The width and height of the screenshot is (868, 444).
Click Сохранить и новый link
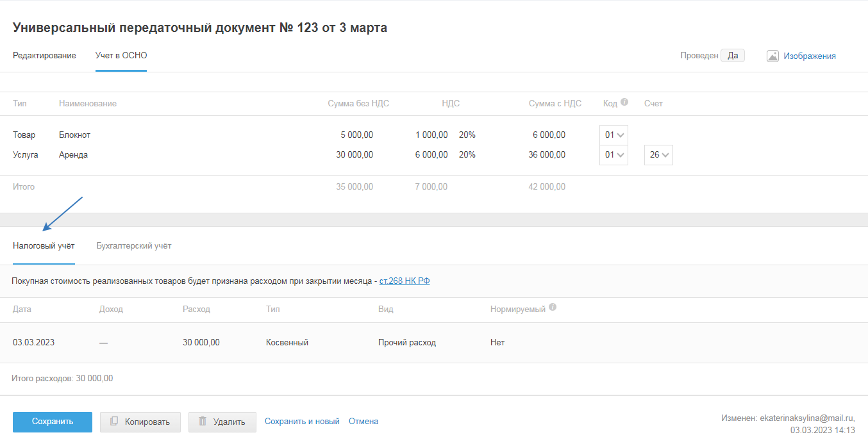pyautogui.click(x=302, y=422)
